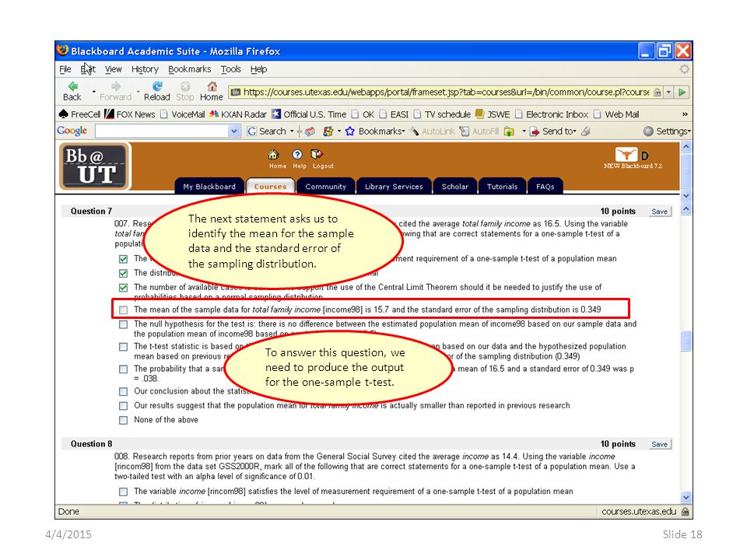Open the File menu
The image size is (747, 560).
coord(65,69)
